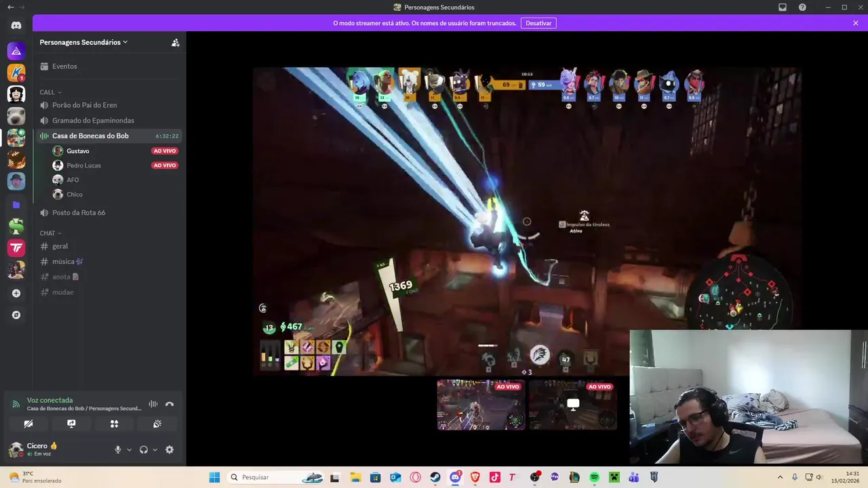Image resolution: width=868 pixels, height=488 pixels.
Task: Open the weather widget showing 31°C
Action: (34, 477)
